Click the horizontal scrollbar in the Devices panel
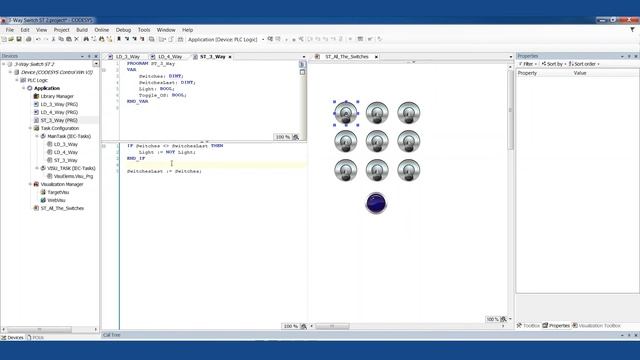Image resolution: width=640 pixels, height=360 pixels. pos(39,329)
